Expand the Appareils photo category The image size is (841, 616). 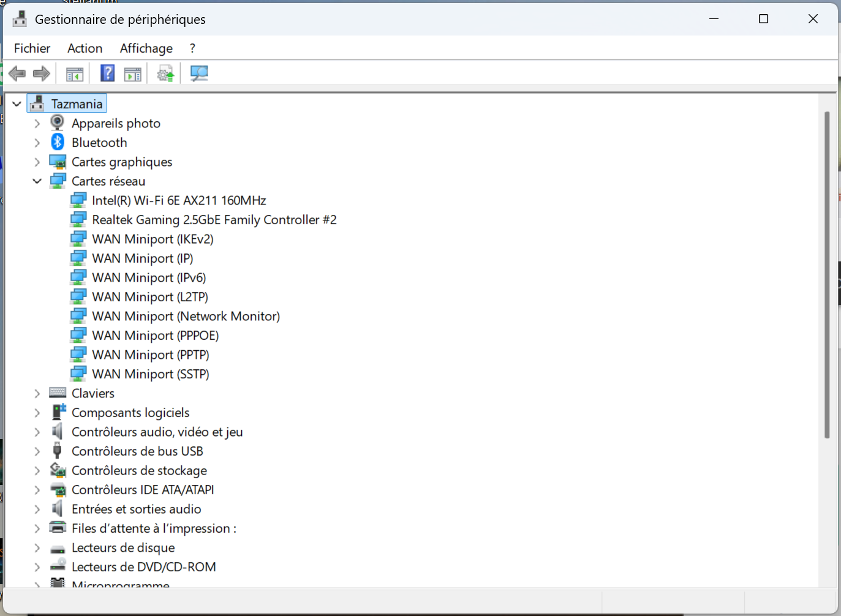(x=37, y=124)
